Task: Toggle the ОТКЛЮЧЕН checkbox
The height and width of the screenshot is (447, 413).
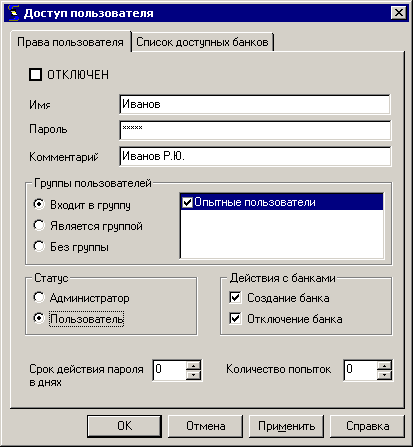Action: 35,75
